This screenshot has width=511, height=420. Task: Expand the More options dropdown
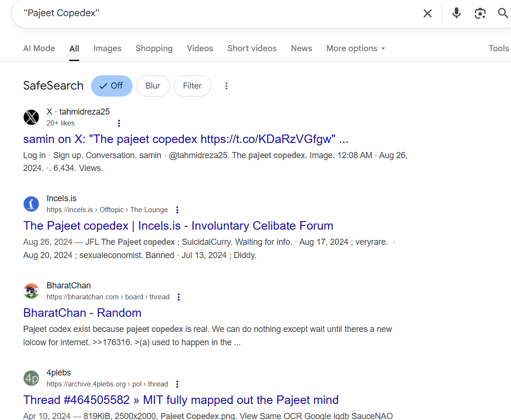point(356,48)
